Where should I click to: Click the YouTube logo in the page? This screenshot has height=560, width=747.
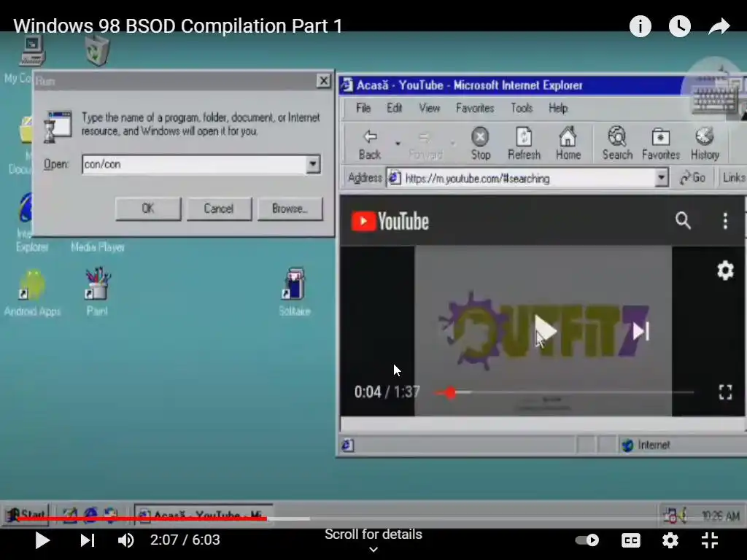[390, 222]
